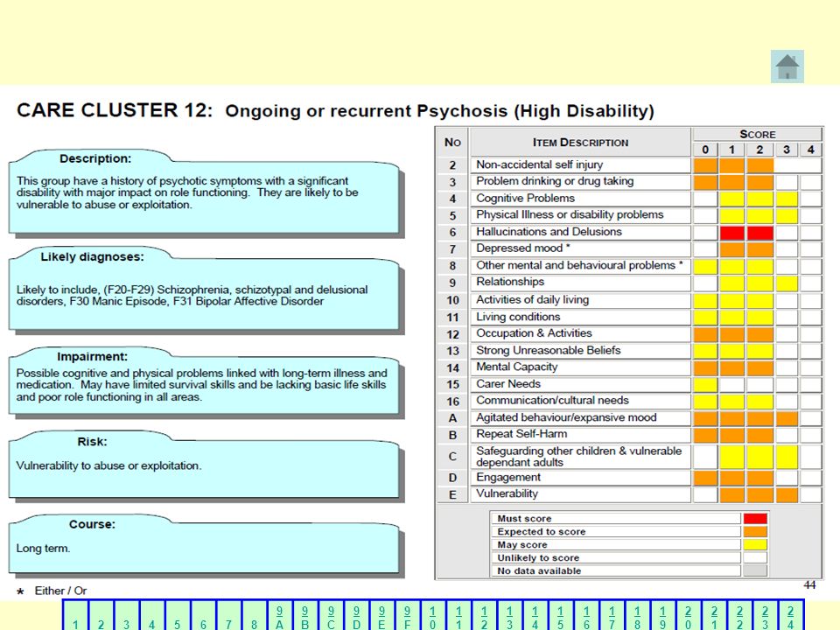Viewport: 840px width, 630px height.
Task: Open the 9A navigation link
Action: click(x=280, y=617)
